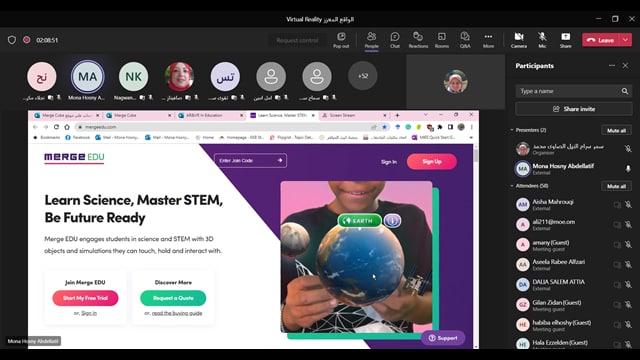Screen dimensions: 640x360
Task: Click Aisha Mahrouqi's mic status icon
Action: (628, 204)
